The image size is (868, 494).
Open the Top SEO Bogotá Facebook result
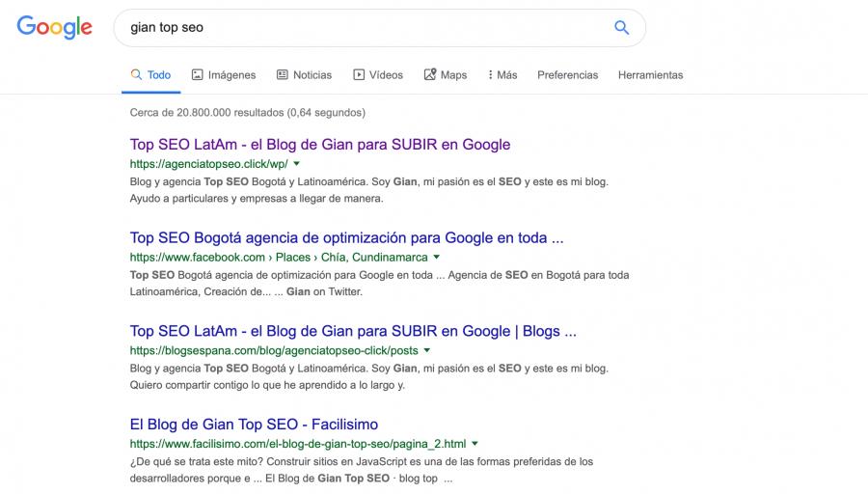346,237
